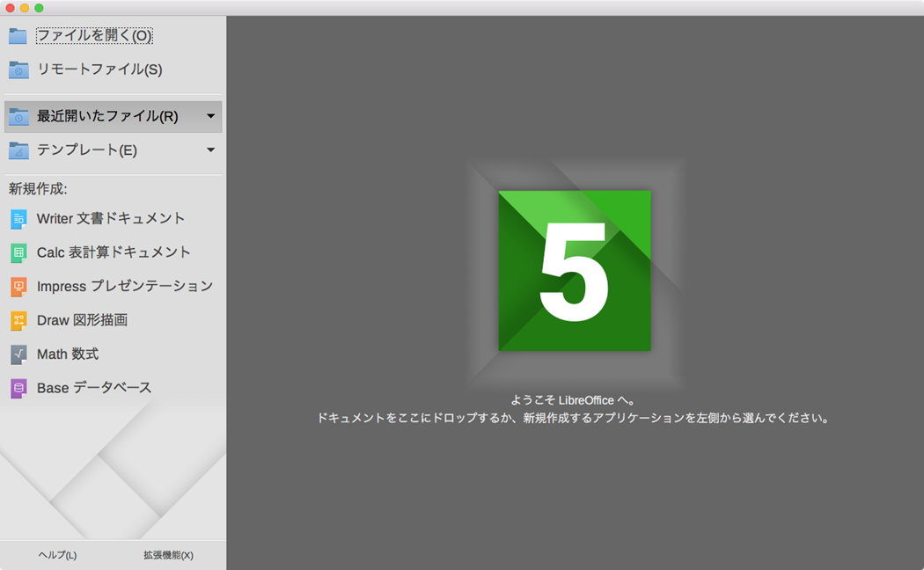The width and height of the screenshot is (924, 570).
Task: Expand the 最近開いたファイル dropdown arrow
Action: tap(210, 116)
